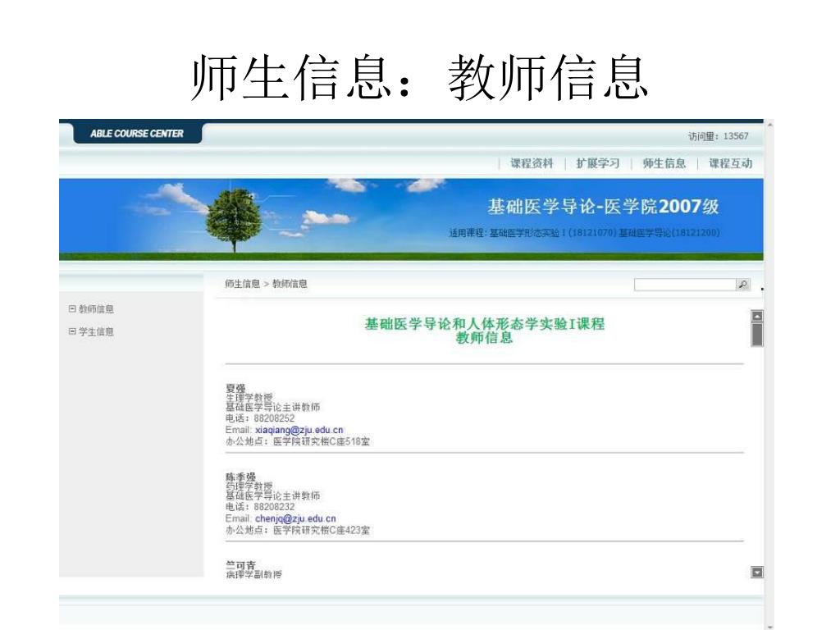This screenshot has height=630, width=840.
Task: Open the 扩展学习 menu
Action: click(598, 163)
